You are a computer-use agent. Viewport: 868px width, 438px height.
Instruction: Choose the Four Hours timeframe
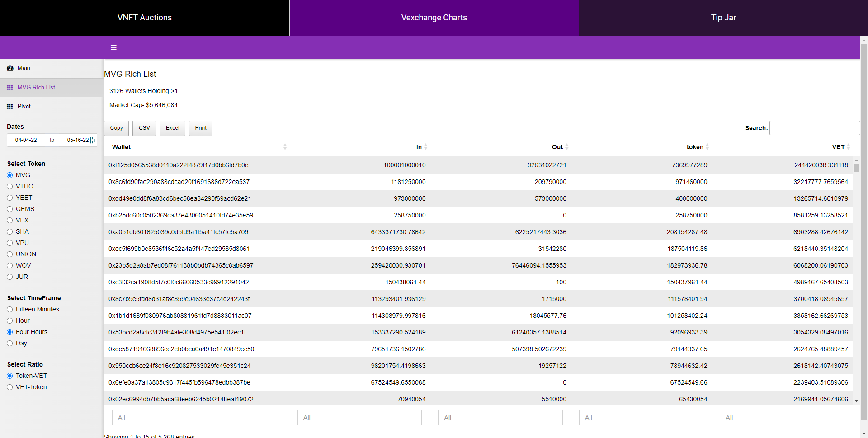coord(9,332)
